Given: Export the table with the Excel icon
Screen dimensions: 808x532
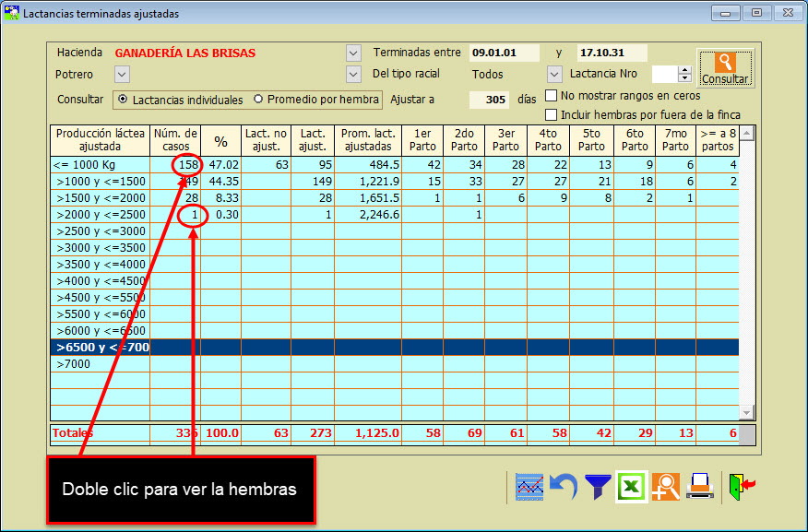Looking at the screenshot, I should click(x=632, y=485).
